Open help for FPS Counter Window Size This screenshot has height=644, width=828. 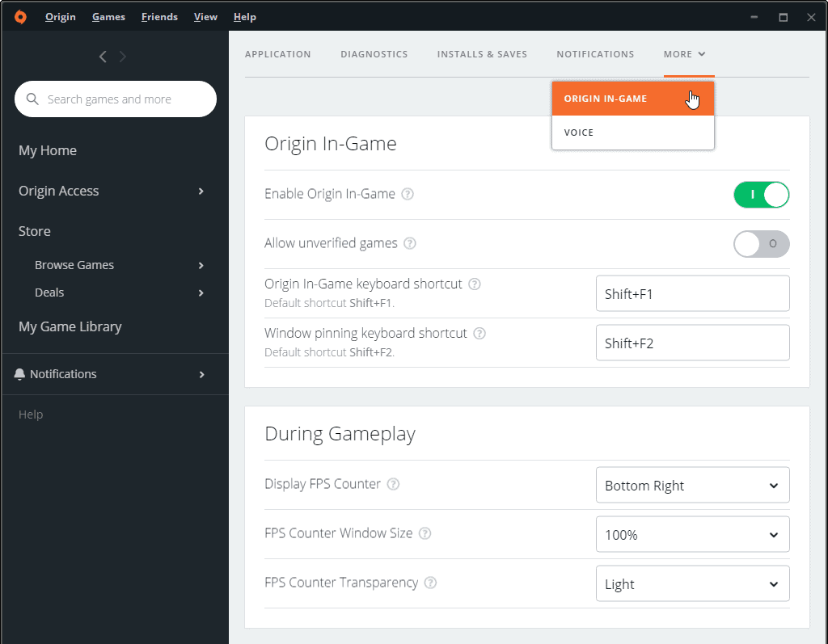pyautogui.click(x=425, y=533)
